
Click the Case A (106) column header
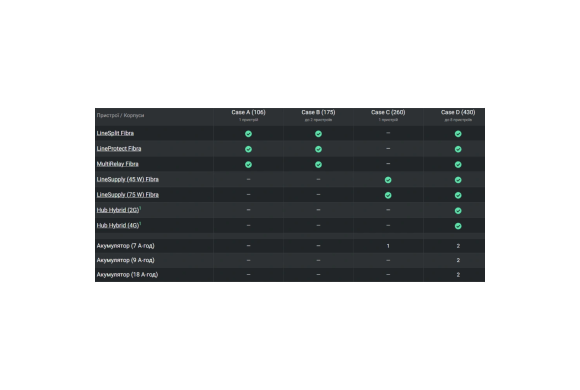[x=248, y=112]
